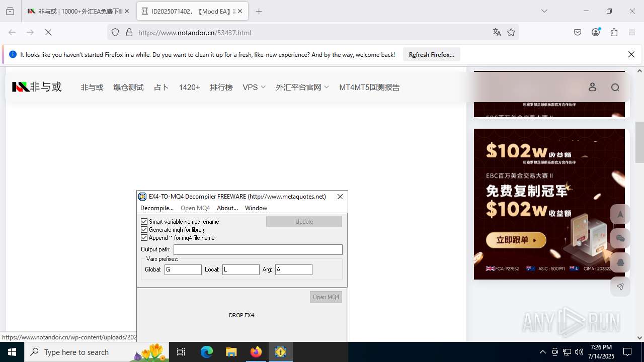Open website search magnifier icon
The image size is (644, 362).
pos(615,87)
